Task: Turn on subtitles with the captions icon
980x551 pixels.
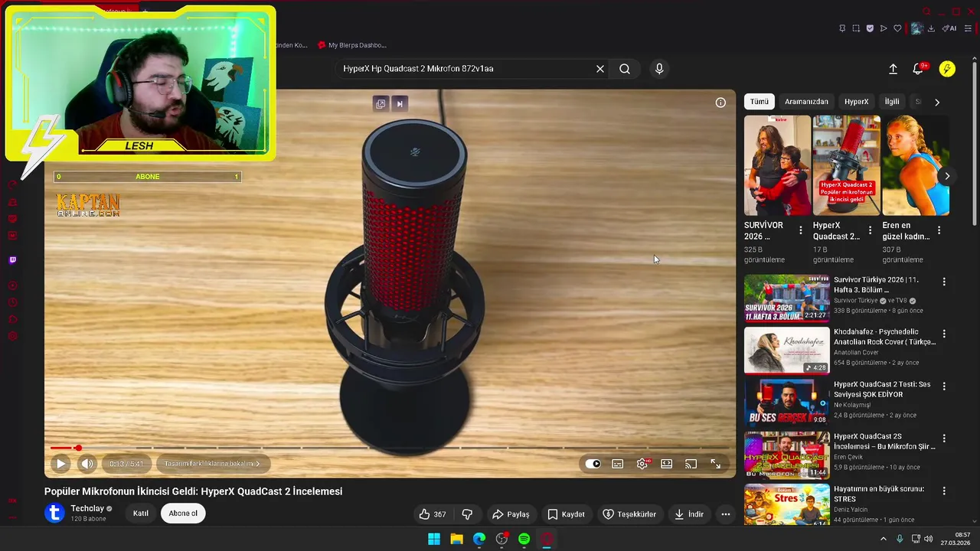Action: point(618,464)
